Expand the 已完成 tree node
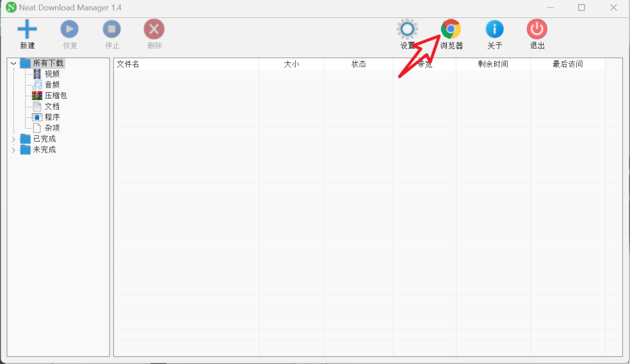Screen dimensions: 630x364 click(x=13, y=139)
